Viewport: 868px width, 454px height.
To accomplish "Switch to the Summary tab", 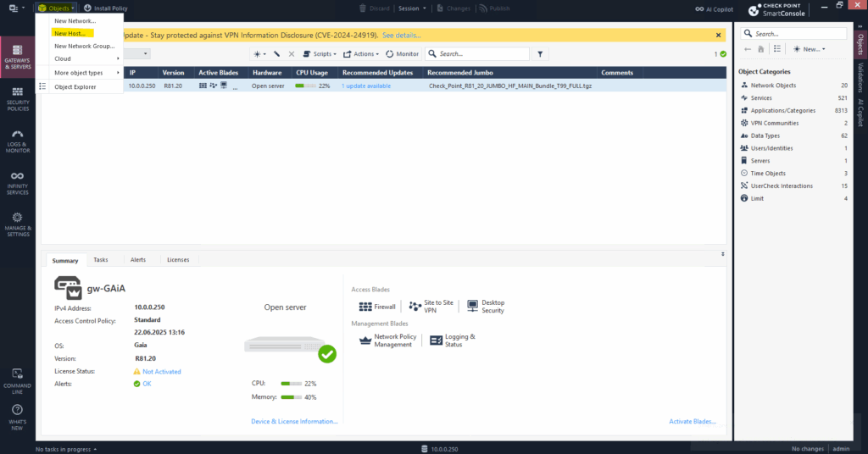I will point(65,260).
